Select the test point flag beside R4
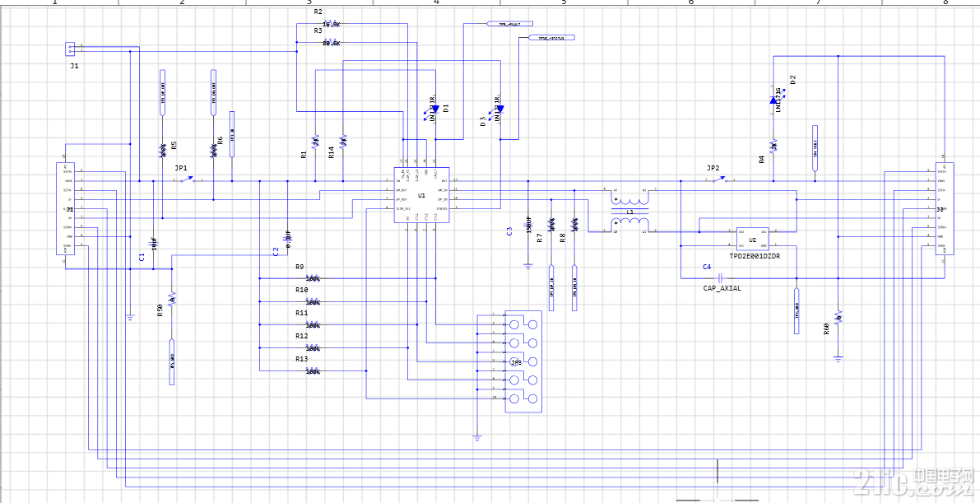This screenshot has width=980, height=503. [815, 149]
